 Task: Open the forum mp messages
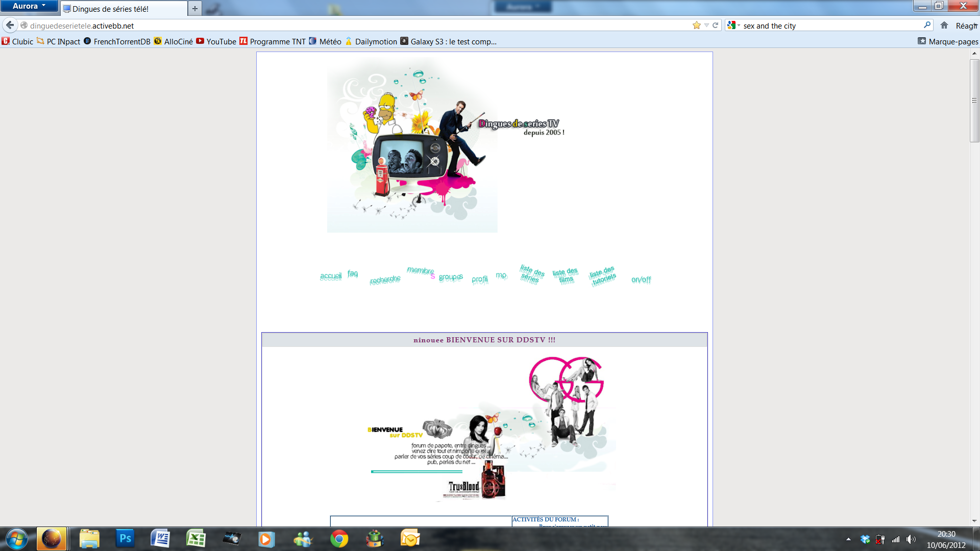click(x=501, y=275)
